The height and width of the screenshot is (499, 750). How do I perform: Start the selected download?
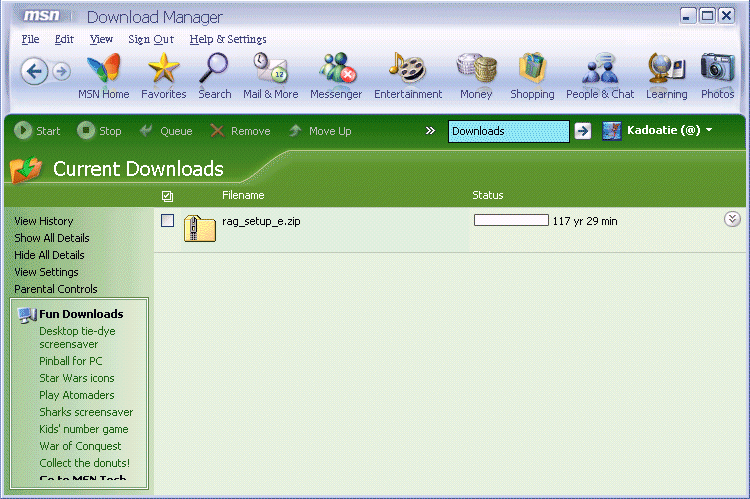(37, 131)
